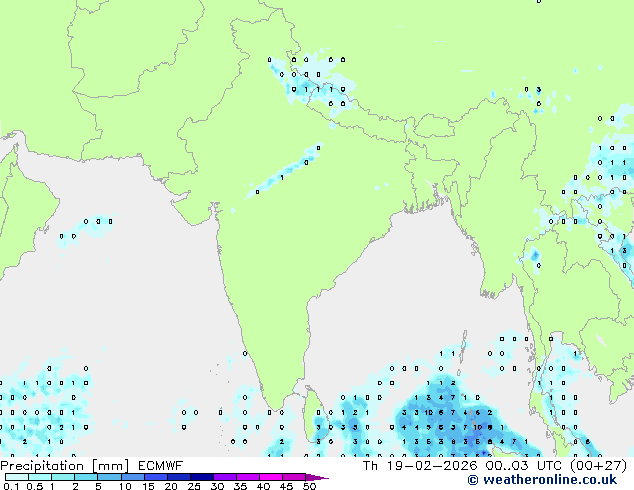
Task: Click the 0.5–1 mm legend color box
Action: [40, 477]
